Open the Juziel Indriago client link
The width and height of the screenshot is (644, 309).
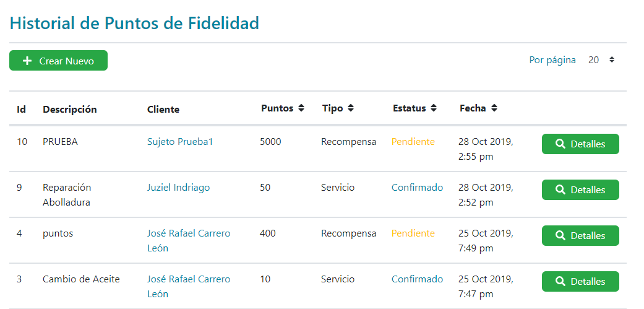coord(178,188)
